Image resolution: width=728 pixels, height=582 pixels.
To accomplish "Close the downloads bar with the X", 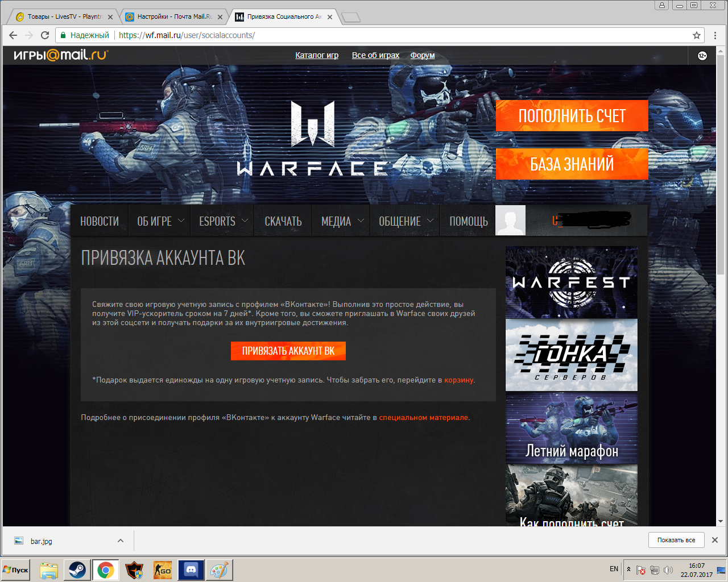I will 715,540.
